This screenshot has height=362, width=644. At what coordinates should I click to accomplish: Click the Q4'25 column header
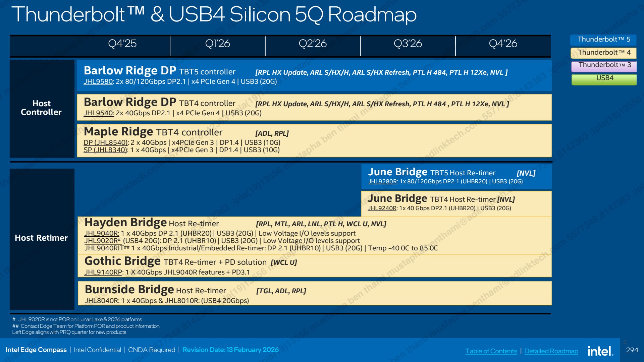122,44
